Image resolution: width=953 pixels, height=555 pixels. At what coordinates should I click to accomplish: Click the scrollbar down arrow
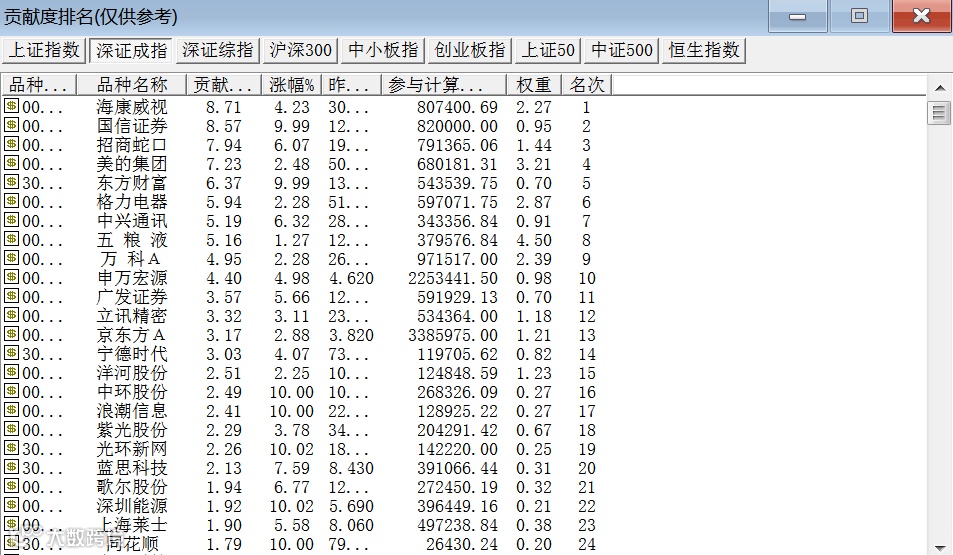click(940, 546)
